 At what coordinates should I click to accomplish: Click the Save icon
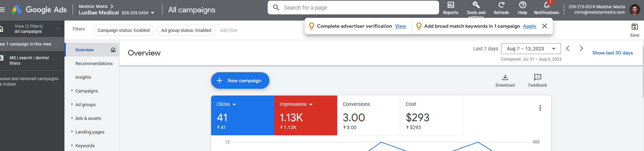[634, 27]
